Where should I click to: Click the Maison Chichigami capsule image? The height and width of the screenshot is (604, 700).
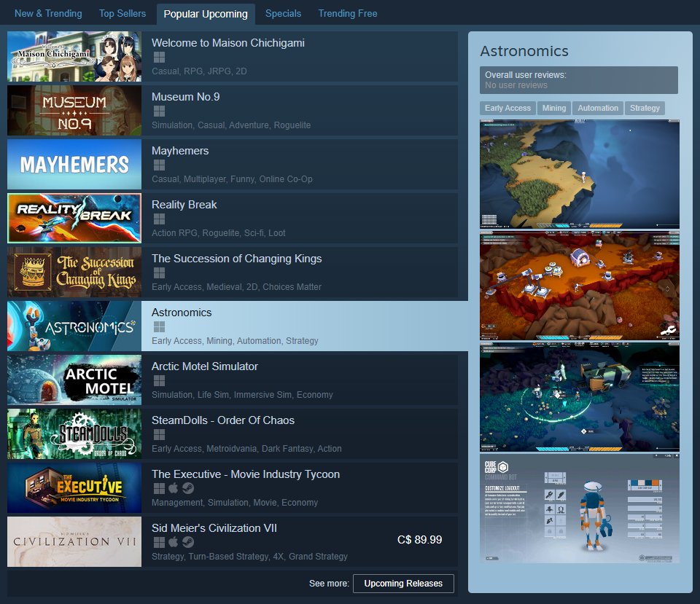74,57
